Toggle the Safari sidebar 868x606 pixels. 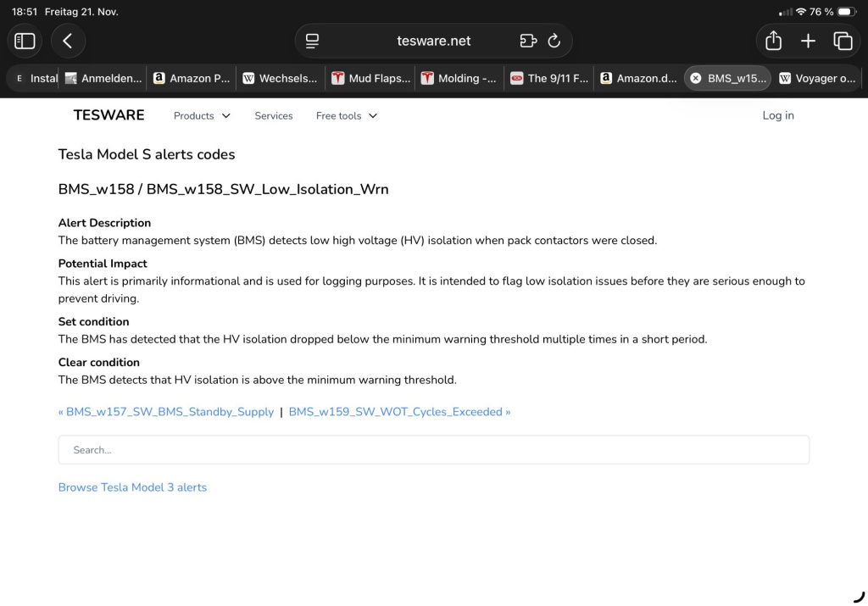point(25,41)
